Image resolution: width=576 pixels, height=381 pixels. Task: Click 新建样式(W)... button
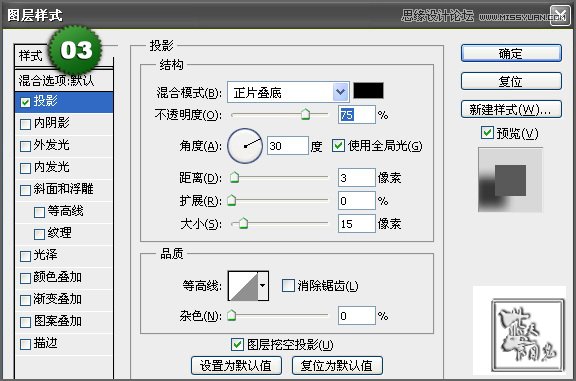511,109
